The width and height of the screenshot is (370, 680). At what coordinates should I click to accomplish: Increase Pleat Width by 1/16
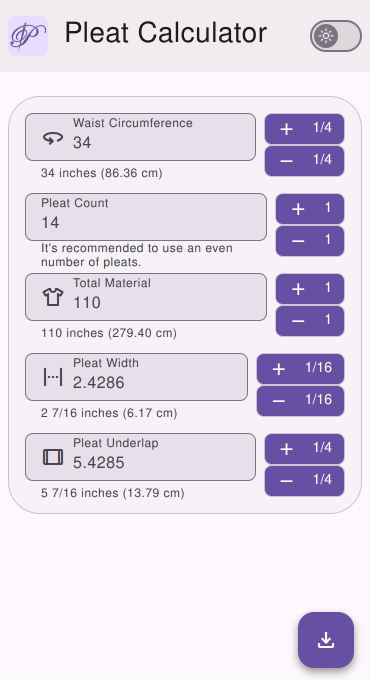coord(301,369)
